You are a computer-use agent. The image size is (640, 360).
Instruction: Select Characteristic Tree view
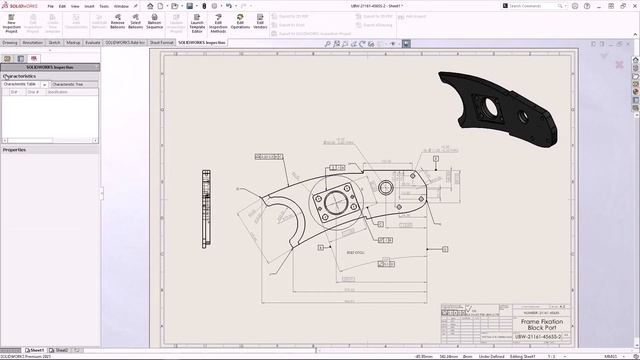(x=74, y=84)
